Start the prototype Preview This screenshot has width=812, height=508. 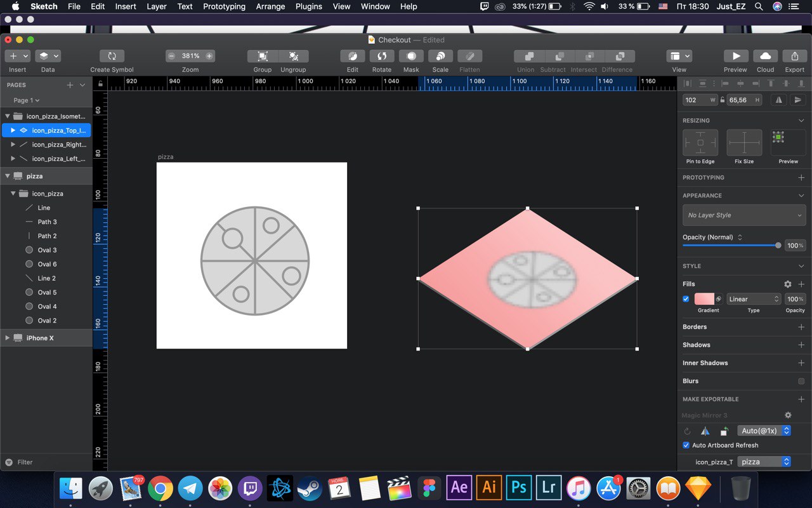tap(736, 56)
